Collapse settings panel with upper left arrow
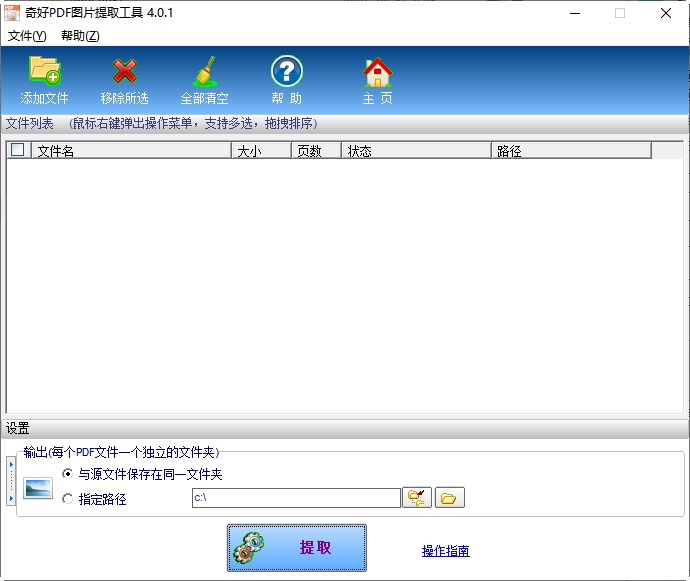 click(x=10, y=465)
